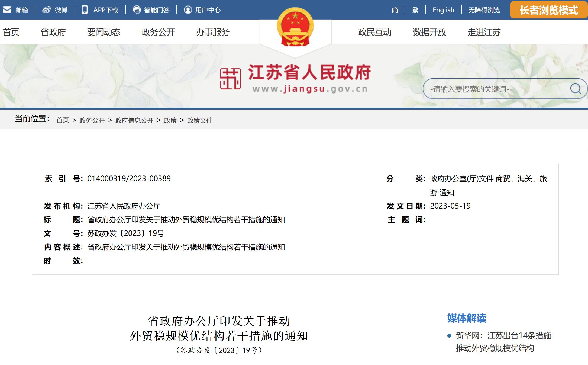588x365 pixels.
Task: Open 智能问答 headset icon
Action: click(x=137, y=10)
